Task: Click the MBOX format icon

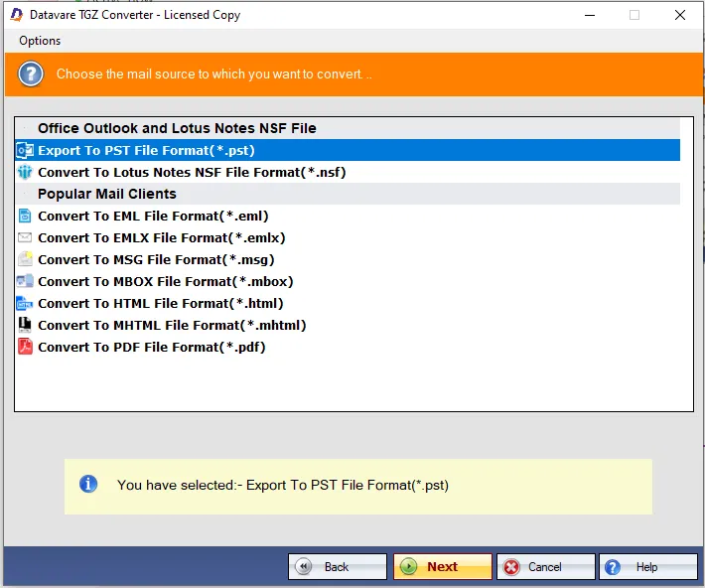Action: (25, 281)
